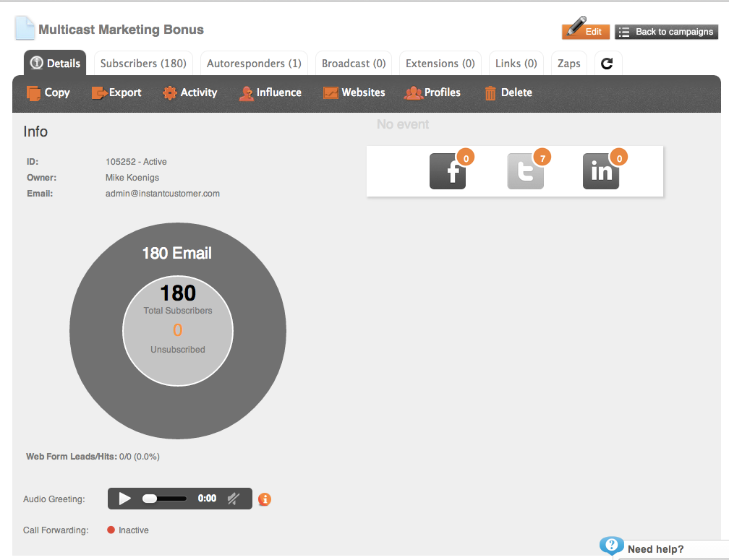Open the audio greeting info icon
Viewport: 729px width, 560px height.
265,499
